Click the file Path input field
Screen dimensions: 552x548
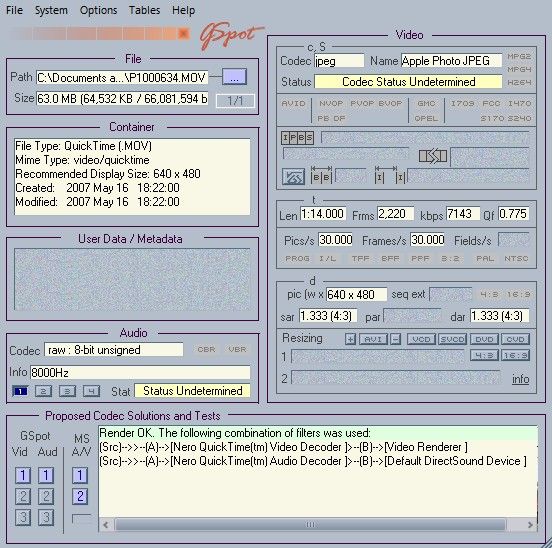pyautogui.click(x=122, y=77)
